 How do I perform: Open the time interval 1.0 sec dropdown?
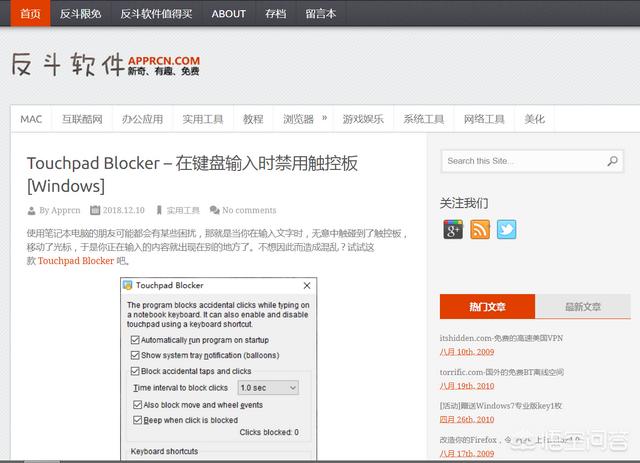point(268,387)
